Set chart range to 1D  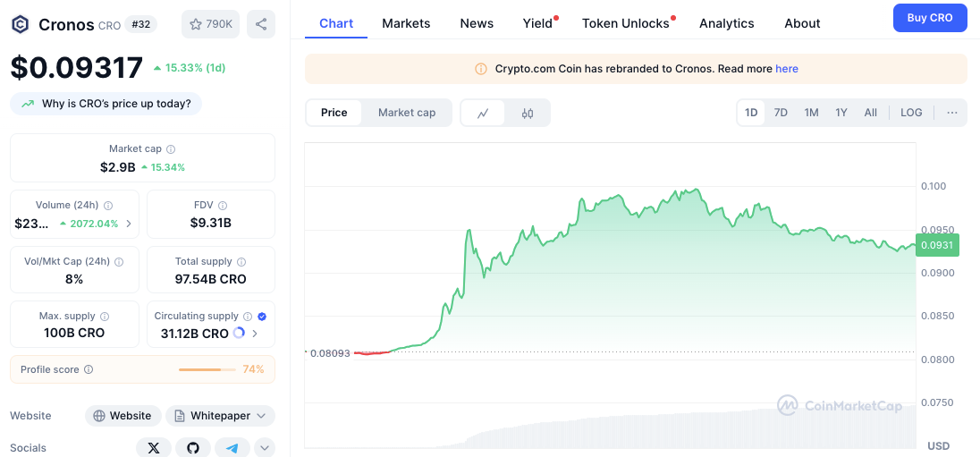(x=750, y=113)
